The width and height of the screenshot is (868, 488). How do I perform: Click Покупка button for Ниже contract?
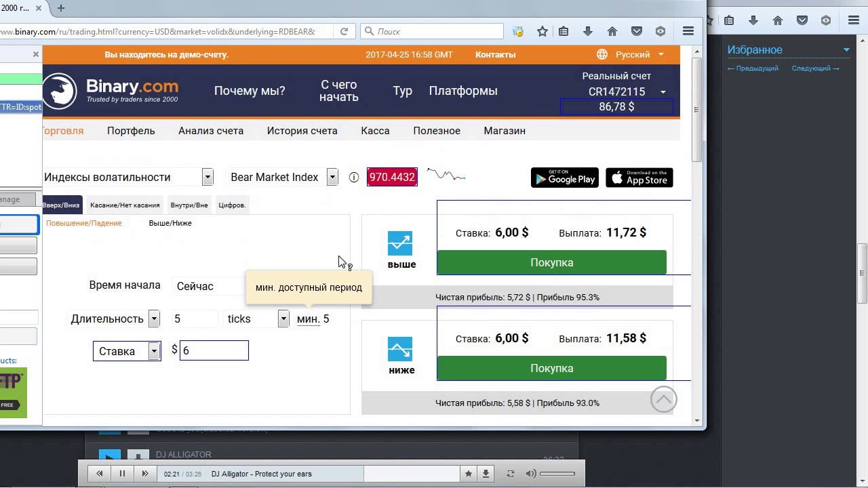click(551, 368)
